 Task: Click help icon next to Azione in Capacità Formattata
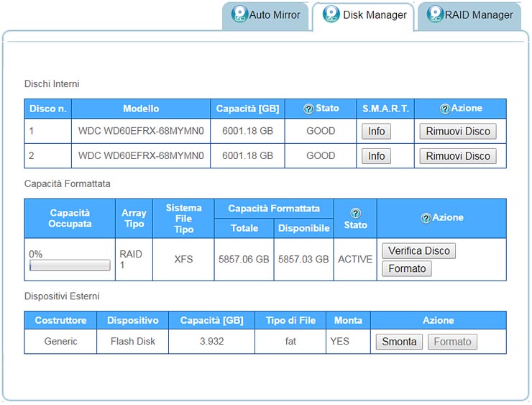[x=426, y=218]
